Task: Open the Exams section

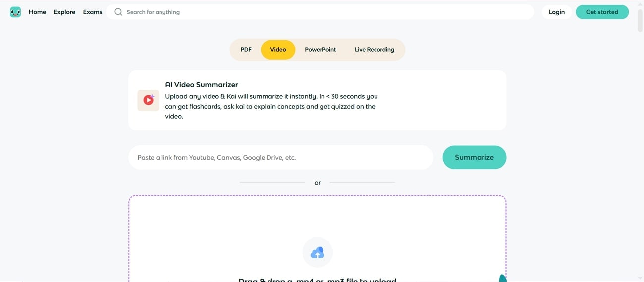Action: point(93,12)
